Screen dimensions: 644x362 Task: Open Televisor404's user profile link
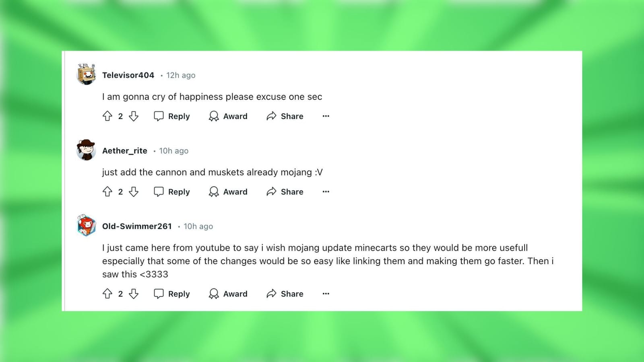[x=128, y=75]
